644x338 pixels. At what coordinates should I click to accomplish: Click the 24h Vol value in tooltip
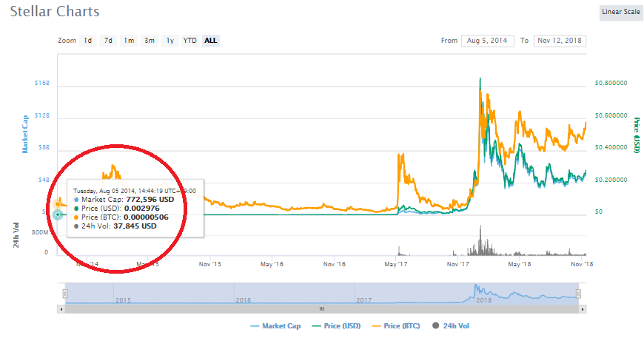coord(135,226)
